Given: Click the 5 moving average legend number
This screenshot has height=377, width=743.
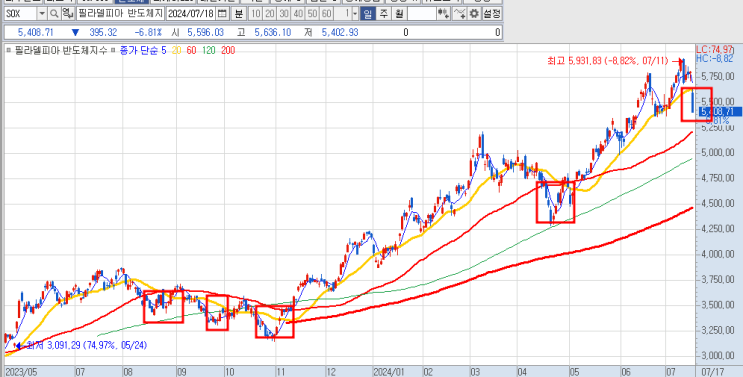Looking at the screenshot, I should click(164, 50).
